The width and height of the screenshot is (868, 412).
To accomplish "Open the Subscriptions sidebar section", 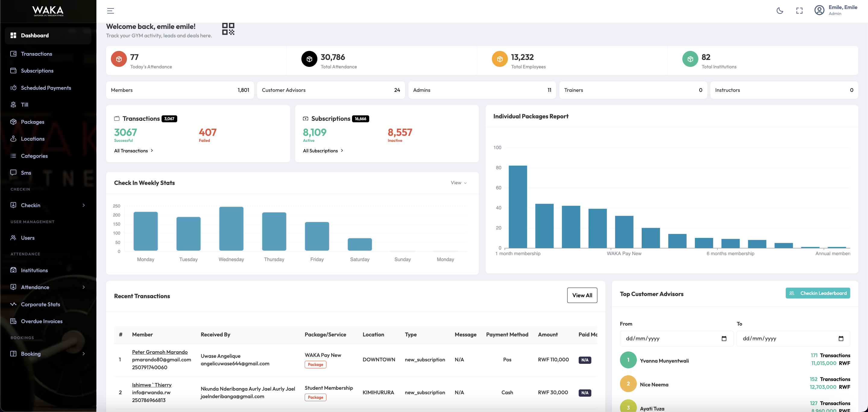I will click(x=37, y=71).
